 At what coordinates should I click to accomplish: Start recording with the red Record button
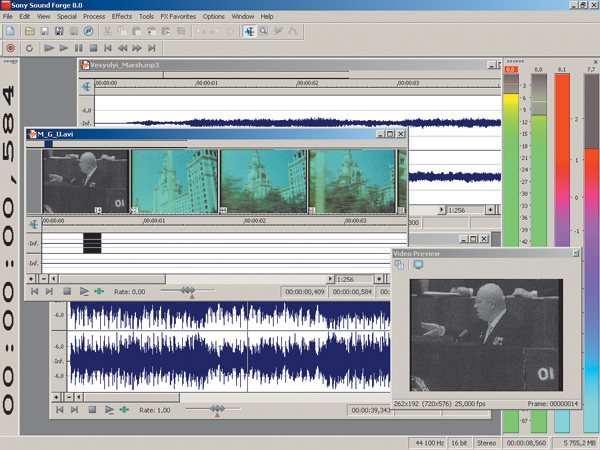coord(10,48)
